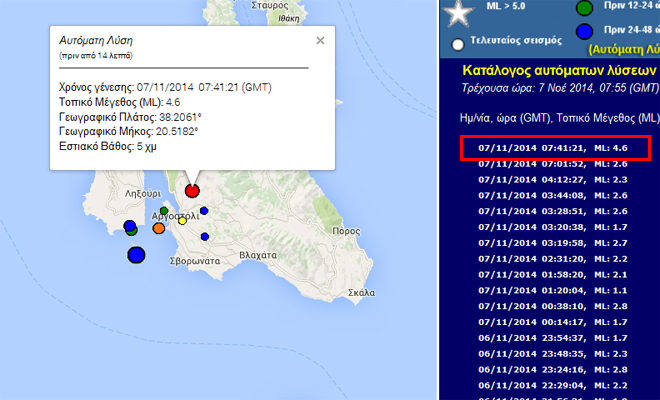This screenshot has width=660, height=400.
Task: Select the highlighted 07:41:21 ML 4.6 catalog entry
Action: click(556, 149)
